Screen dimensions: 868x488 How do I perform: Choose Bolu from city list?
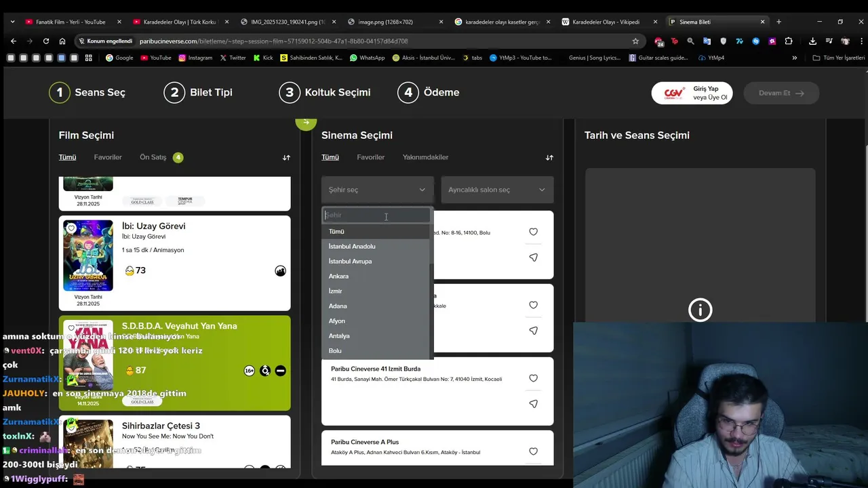[376, 350]
